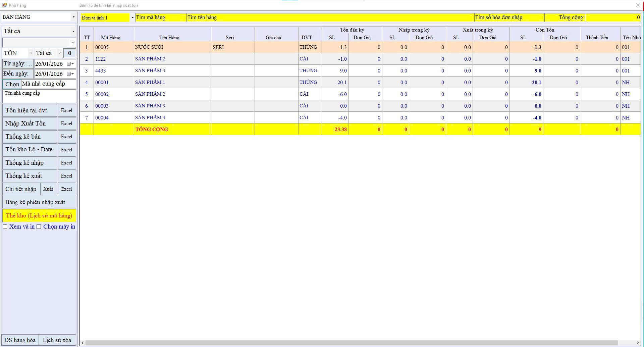Open the Lịch sử xóa tab
The width and height of the screenshot is (644, 347).
click(57, 340)
